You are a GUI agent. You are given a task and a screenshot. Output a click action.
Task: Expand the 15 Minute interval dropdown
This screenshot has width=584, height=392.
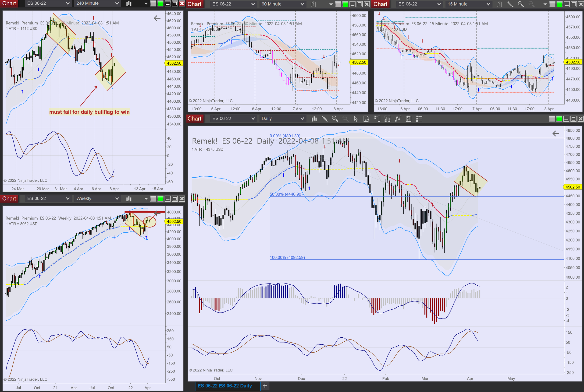488,4
